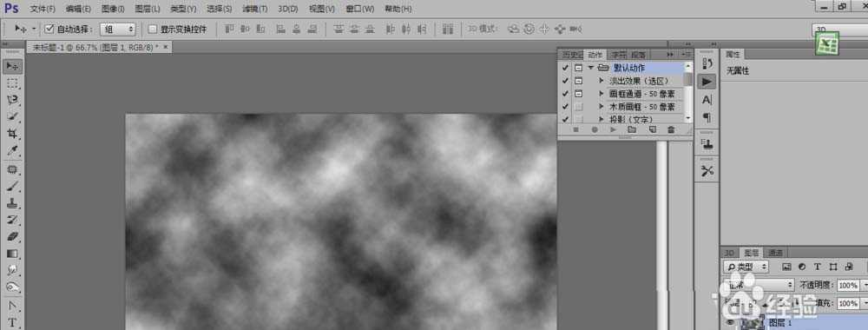Enable the 显示变换控件 checkbox
This screenshot has height=330, width=868.
pos(153,29)
